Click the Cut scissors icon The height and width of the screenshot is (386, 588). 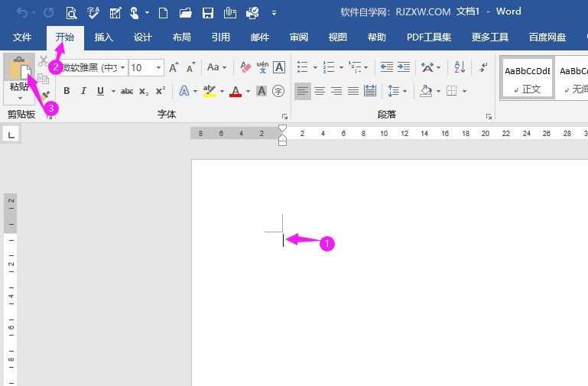coord(44,60)
